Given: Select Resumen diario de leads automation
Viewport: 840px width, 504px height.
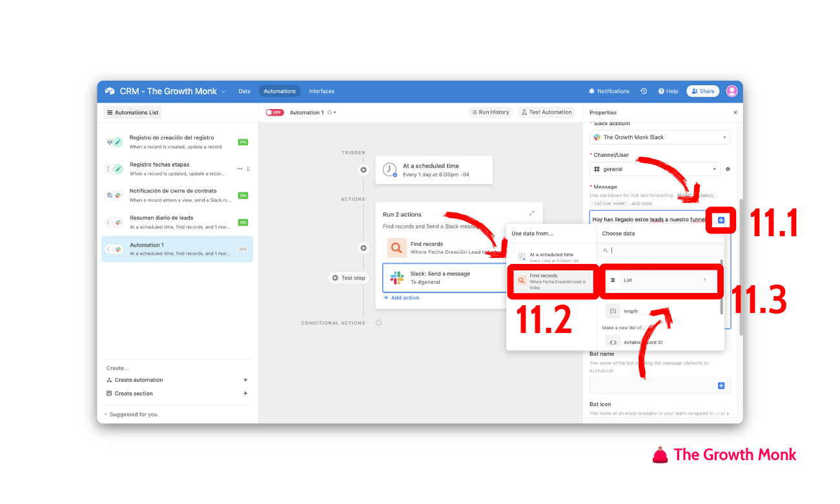Looking at the screenshot, I should click(x=177, y=222).
